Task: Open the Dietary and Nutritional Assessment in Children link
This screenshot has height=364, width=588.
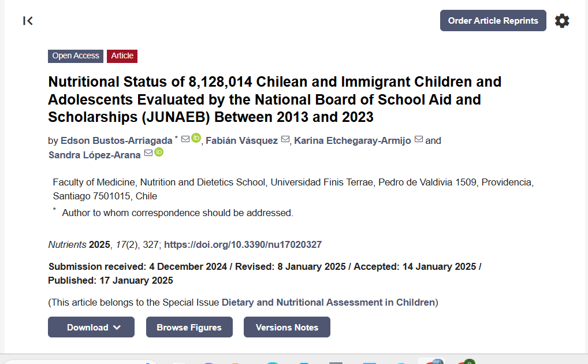Action: point(328,302)
